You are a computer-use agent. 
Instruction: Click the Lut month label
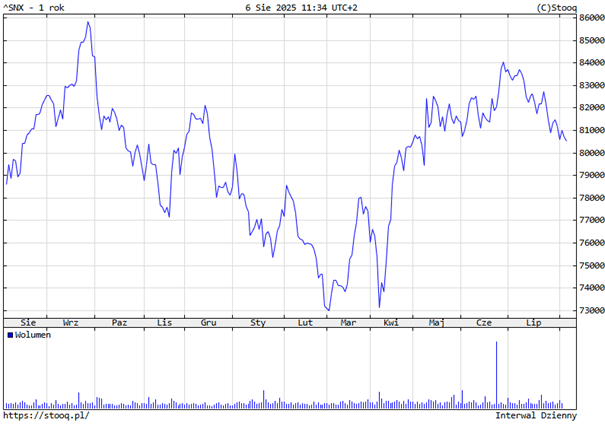click(306, 323)
